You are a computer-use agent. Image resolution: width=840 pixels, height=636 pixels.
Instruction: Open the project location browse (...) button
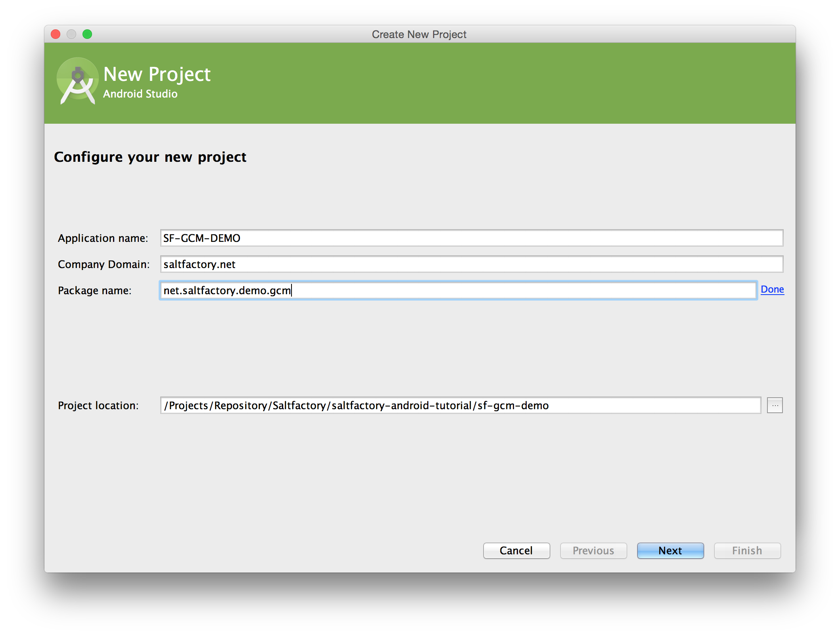775,405
